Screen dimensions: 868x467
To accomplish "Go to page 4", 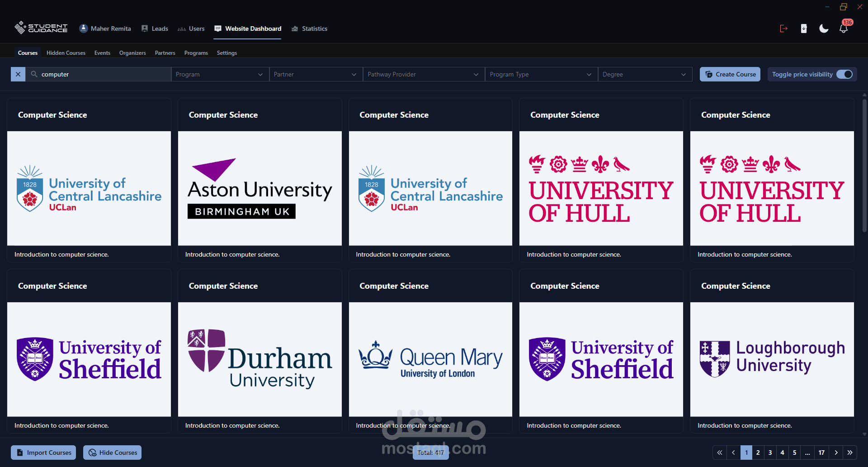I will coord(783,453).
